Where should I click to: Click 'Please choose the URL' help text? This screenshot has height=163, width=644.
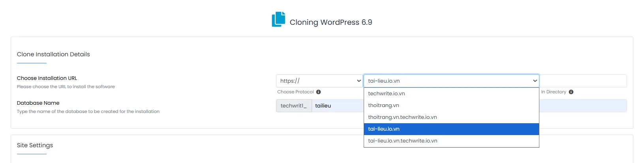[66, 87]
